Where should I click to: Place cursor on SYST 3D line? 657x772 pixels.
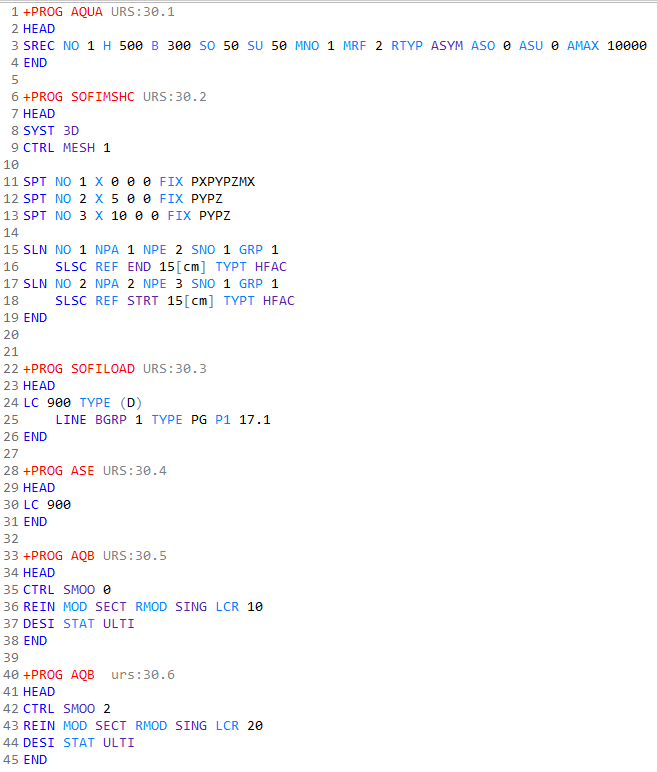point(50,131)
